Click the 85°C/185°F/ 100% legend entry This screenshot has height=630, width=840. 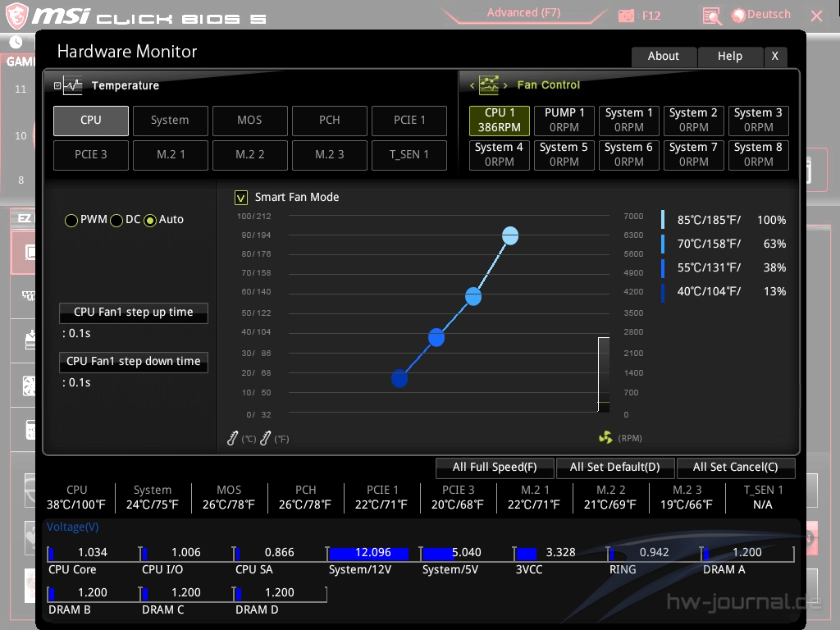point(724,220)
